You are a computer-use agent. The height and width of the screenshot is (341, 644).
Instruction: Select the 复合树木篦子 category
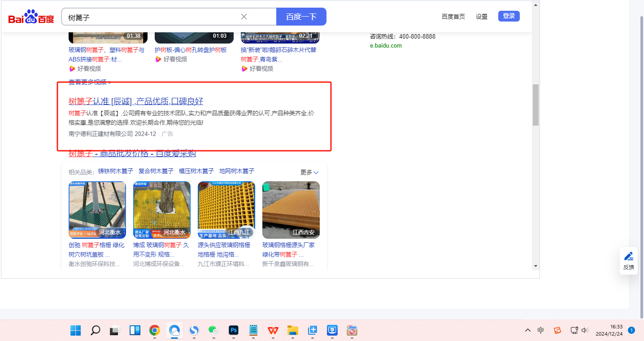pos(156,171)
